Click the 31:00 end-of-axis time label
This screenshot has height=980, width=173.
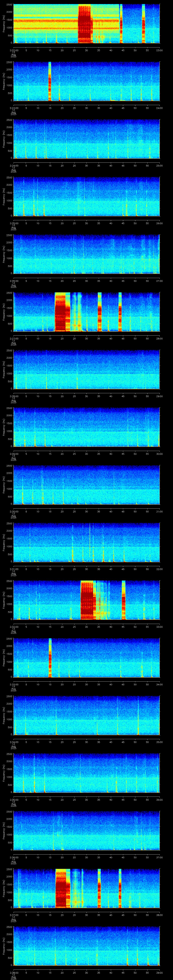(159, 511)
